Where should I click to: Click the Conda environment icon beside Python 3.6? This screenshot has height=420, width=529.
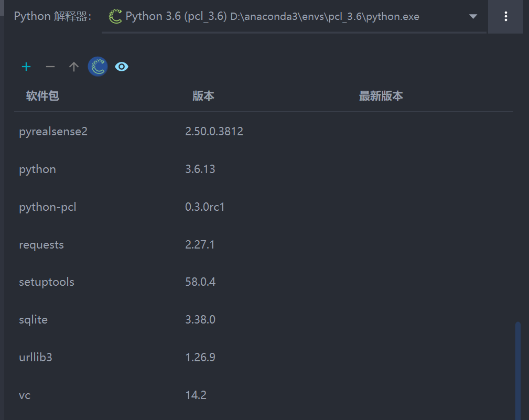click(x=114, y=16)
